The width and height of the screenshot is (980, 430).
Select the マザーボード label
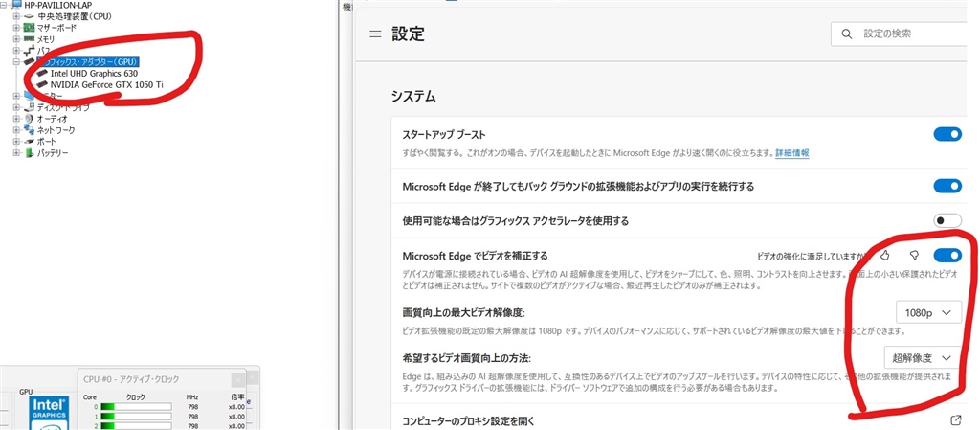[x=56, y=28]
